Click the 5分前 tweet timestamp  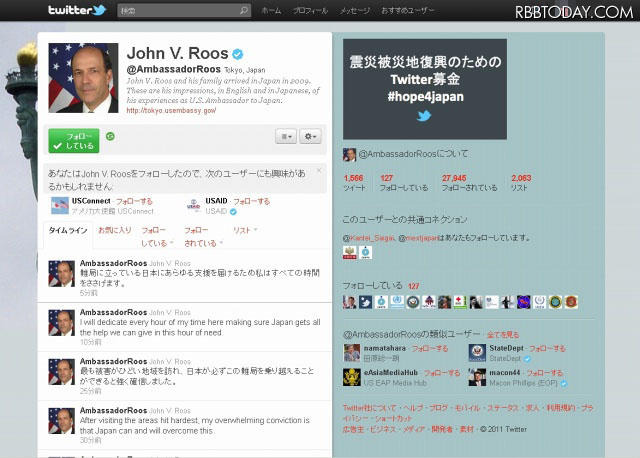pyautogui.click(x=88, y=293)
